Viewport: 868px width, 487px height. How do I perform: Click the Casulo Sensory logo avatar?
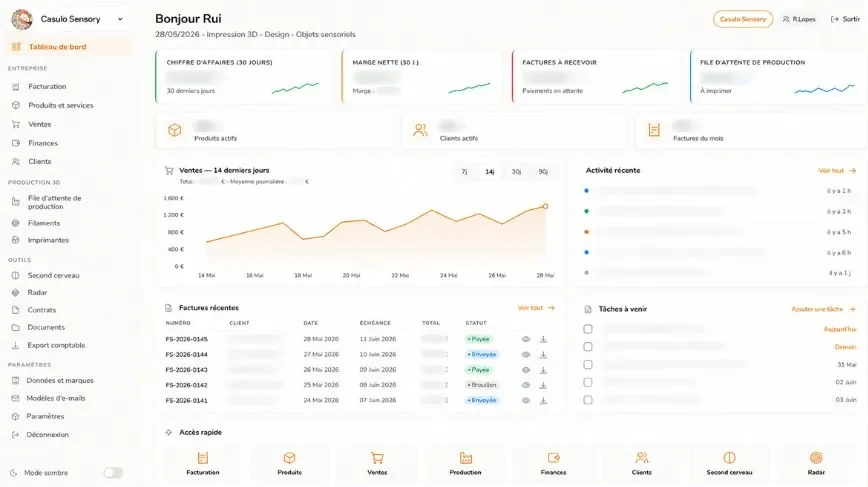click(x=22, y=19)
